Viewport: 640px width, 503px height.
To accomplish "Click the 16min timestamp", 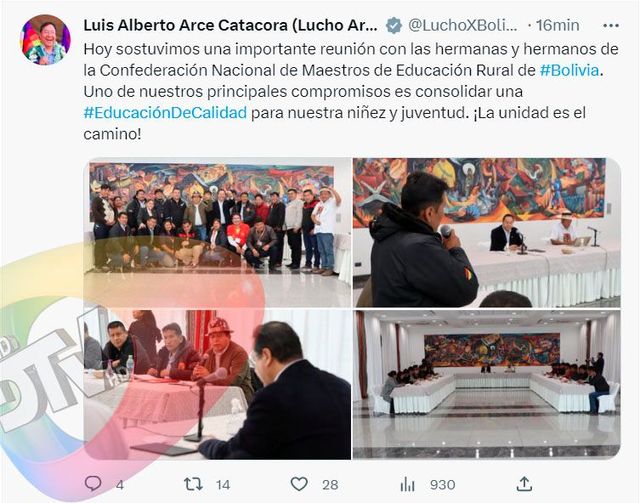I will tap(558, 25).
